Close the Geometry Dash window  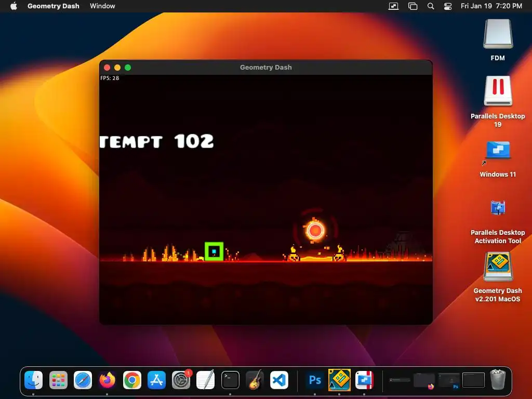point(107,68)
